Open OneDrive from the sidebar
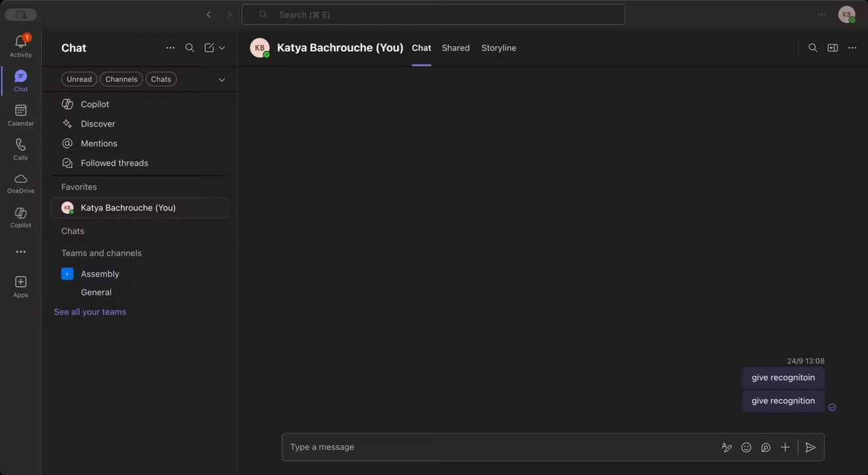Viewport: 868px width, 475px height. [20, 183]
